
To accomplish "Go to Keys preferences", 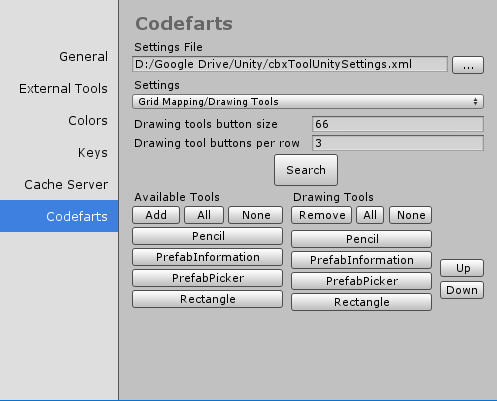I will (x=93, y=153).
